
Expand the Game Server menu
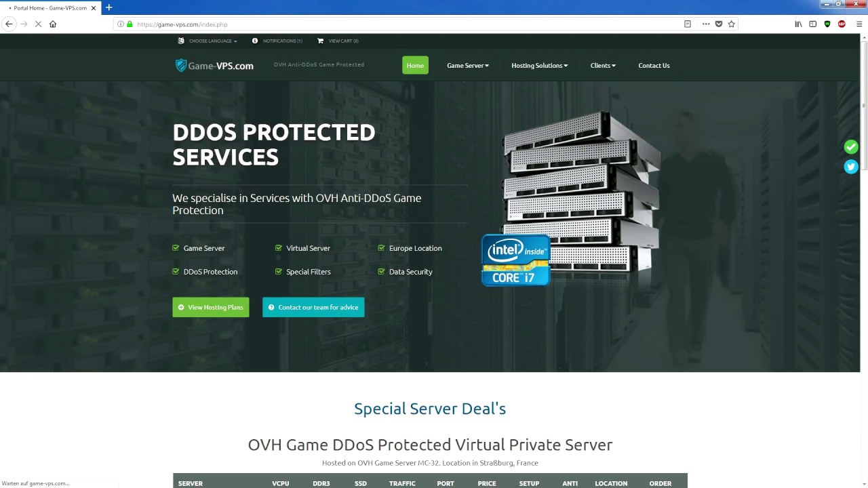pos(468,66)
